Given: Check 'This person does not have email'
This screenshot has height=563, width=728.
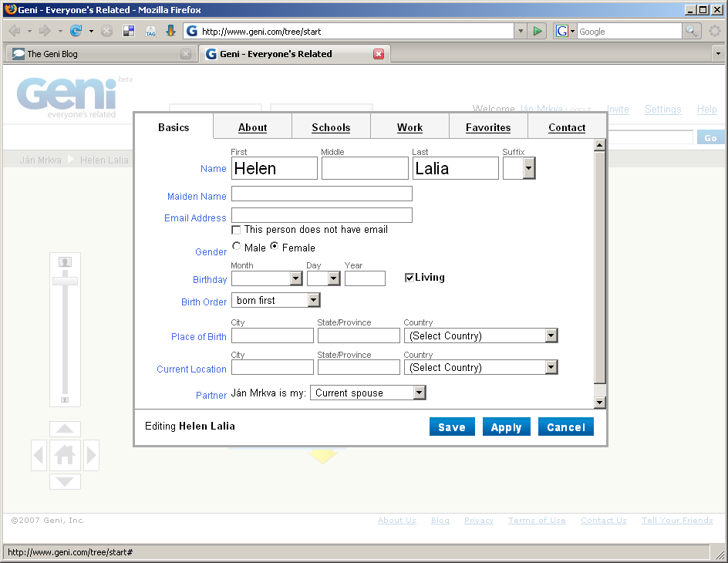Looking at the screenshot, I should (236, 230).
